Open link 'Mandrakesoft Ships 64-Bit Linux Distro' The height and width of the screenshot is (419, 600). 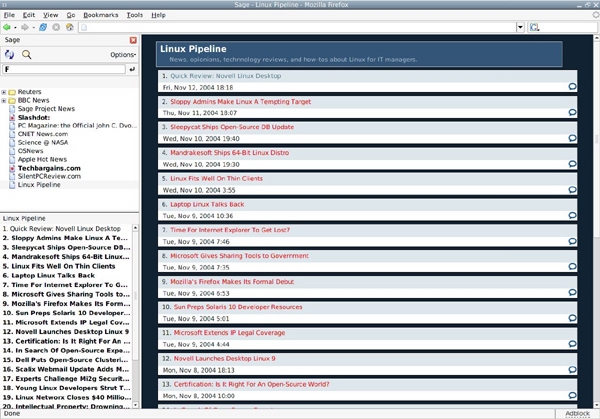pos(230,153)
